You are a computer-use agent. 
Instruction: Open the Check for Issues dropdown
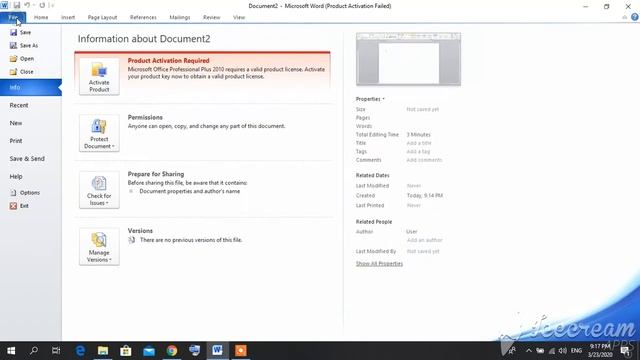[x=99, y=190]
